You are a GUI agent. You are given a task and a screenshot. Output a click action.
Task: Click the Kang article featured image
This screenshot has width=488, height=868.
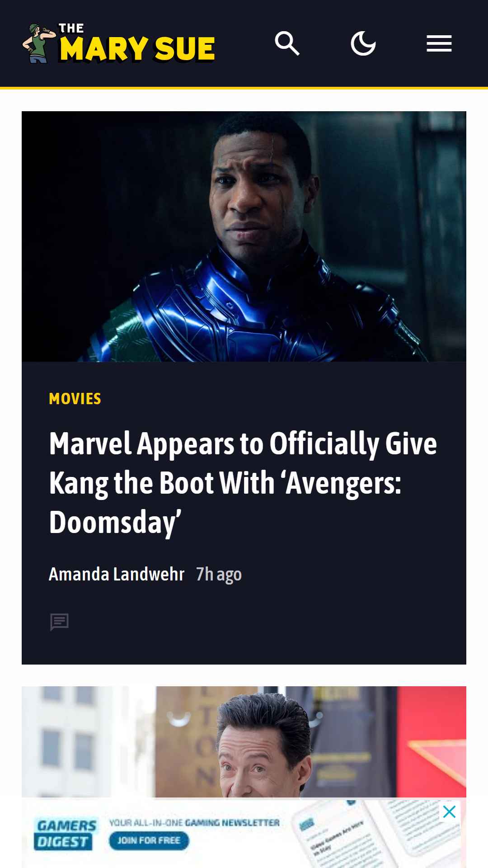tap(244, 236)
